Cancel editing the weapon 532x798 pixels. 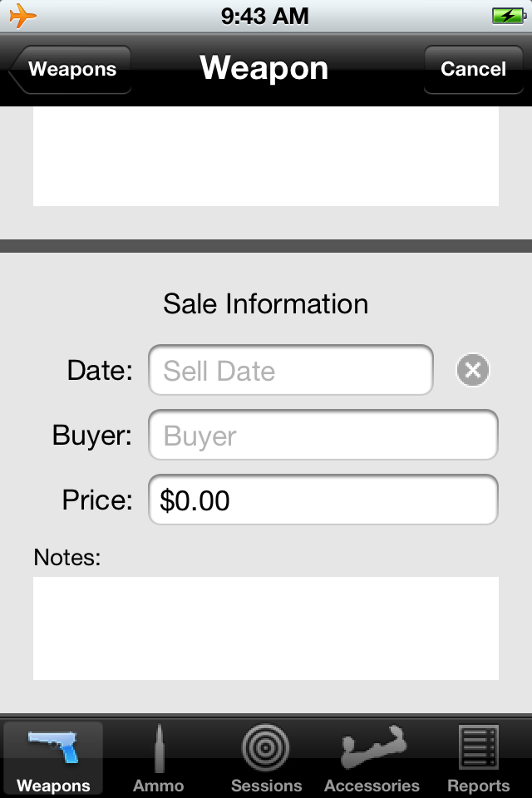(474, 70)
